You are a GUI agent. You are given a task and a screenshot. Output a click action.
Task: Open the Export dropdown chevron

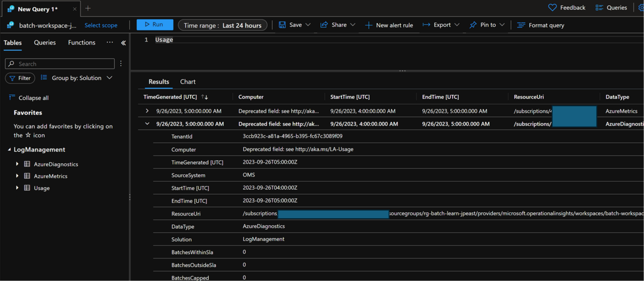coord(457,25)
